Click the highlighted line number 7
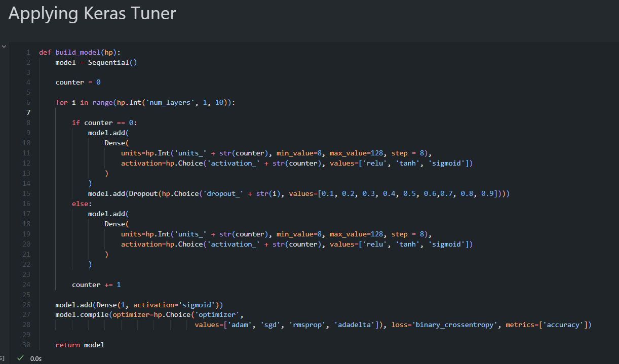 coord(28,112)
